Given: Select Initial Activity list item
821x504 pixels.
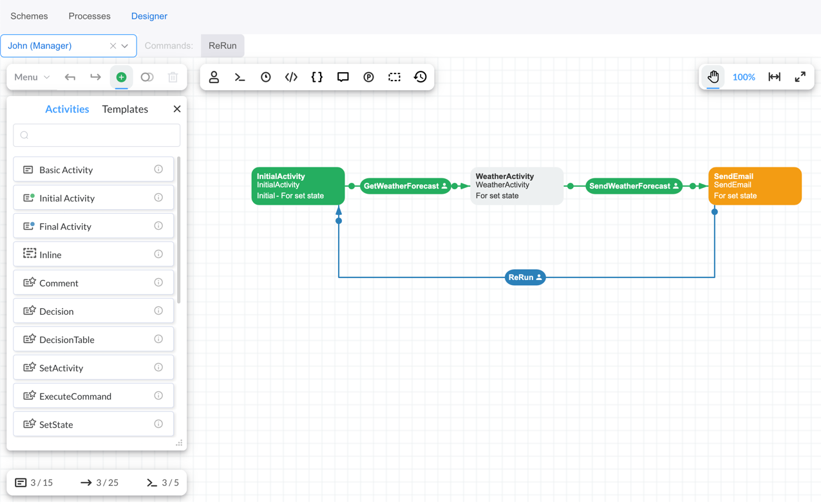Looking at the screenshot, I should [x=93, y=198].
